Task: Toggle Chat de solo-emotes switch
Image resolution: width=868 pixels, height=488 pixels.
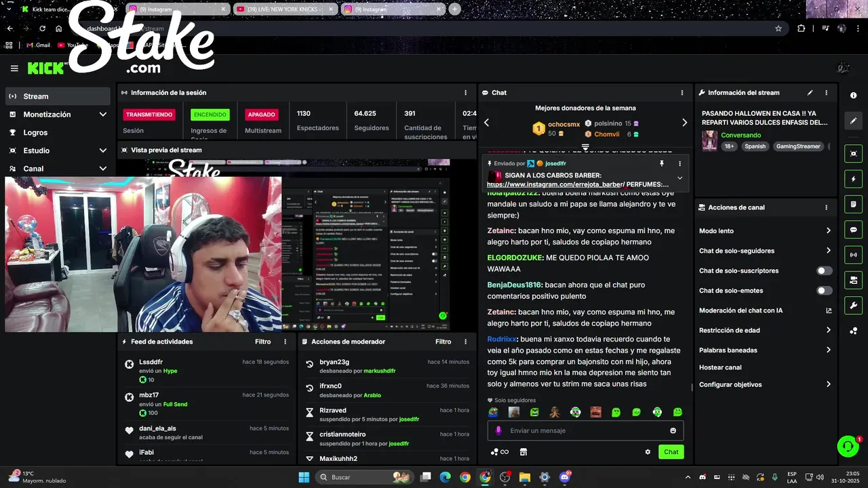Action: (x=824, y=291)
